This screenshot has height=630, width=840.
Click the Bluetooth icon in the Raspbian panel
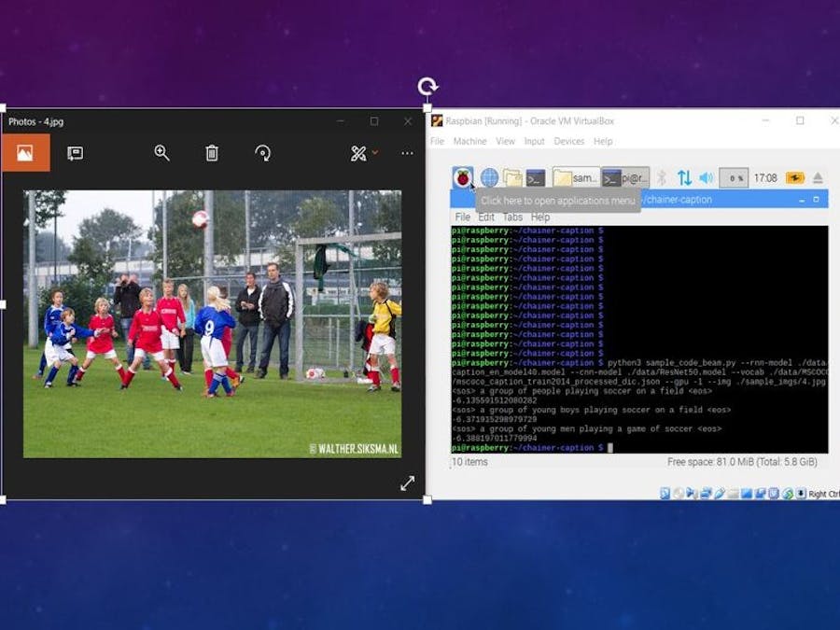point(662,177)
